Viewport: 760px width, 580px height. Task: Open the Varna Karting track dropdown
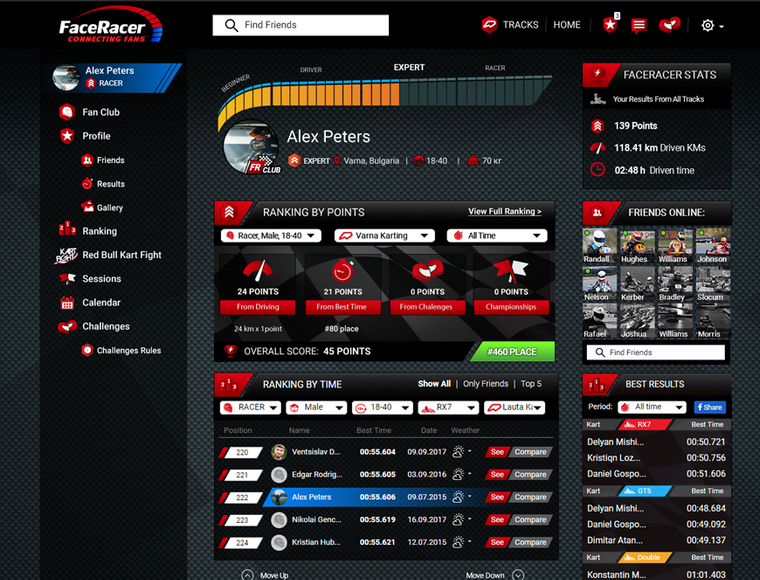pos(384,235)
